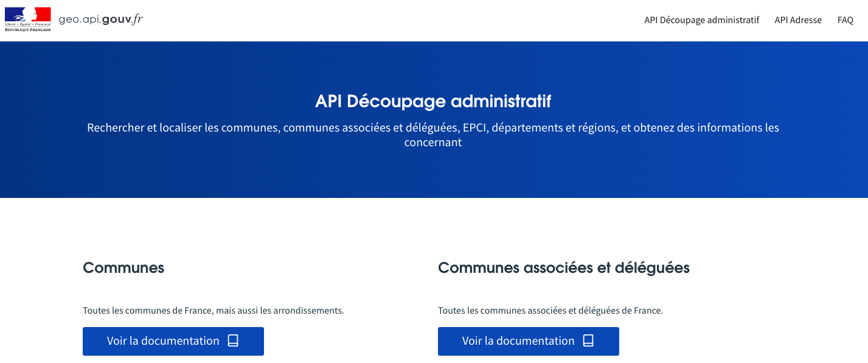This screenshot has width=868, height=363.
Task: Open the FAQ navigation item
Action: pos(845,20)
